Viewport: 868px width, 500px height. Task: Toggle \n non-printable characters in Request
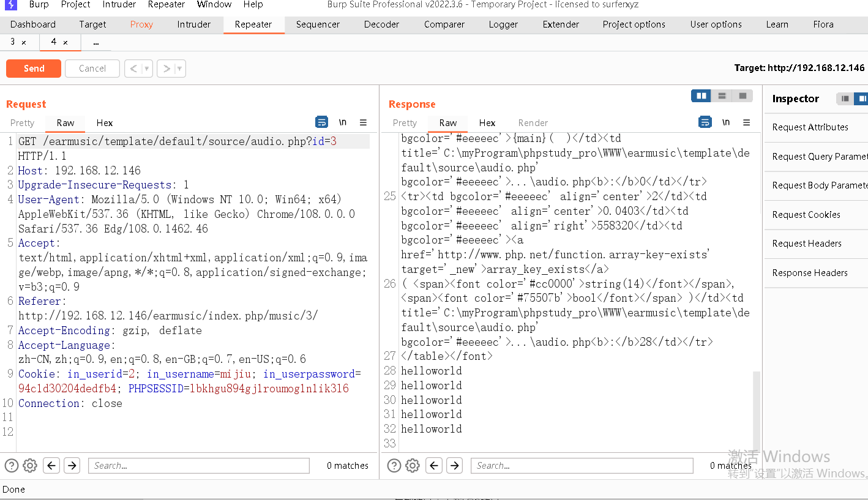343,122
